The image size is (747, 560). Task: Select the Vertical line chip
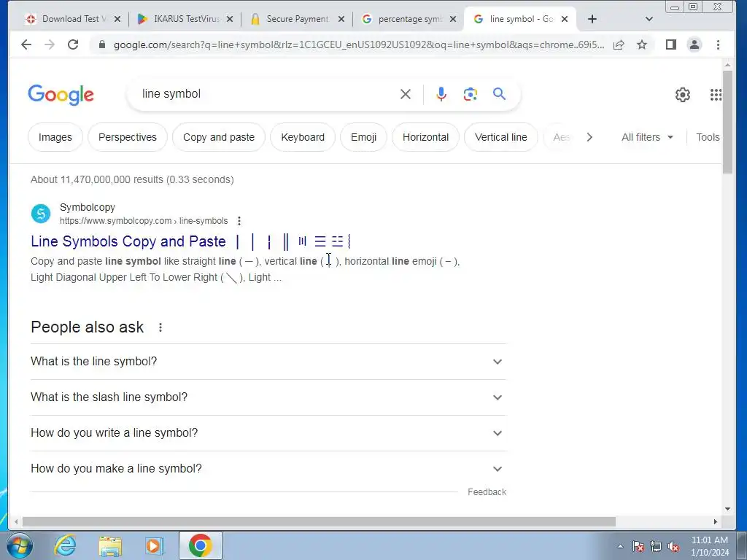click(500, 137)
